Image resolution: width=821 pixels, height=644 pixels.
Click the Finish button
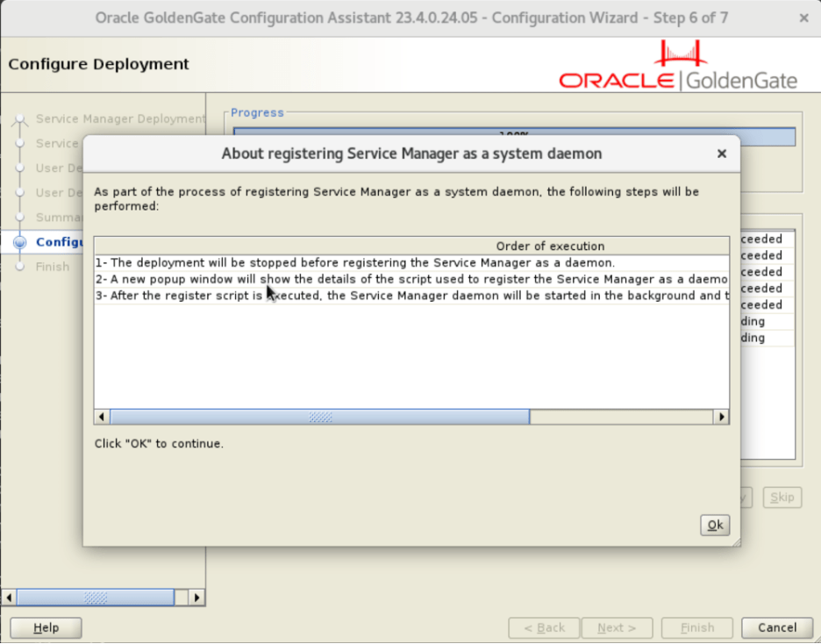click(697, 628)
